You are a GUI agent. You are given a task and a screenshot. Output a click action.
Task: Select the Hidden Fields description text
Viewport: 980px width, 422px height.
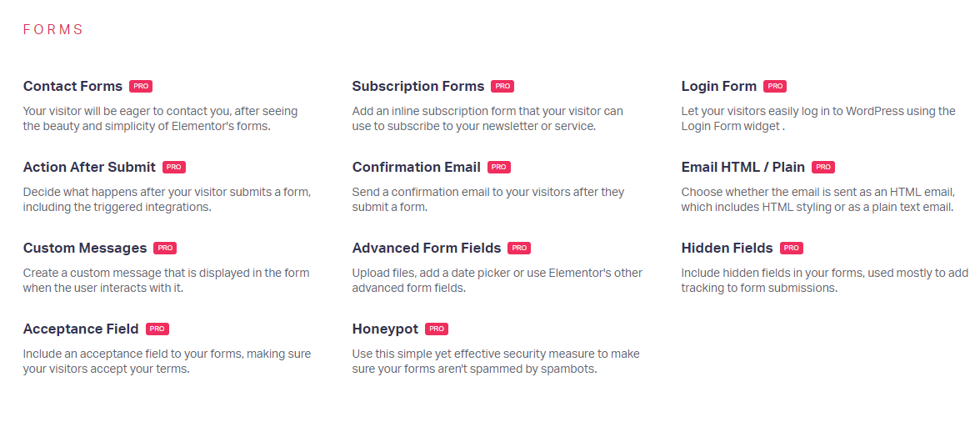pos(824,281)
